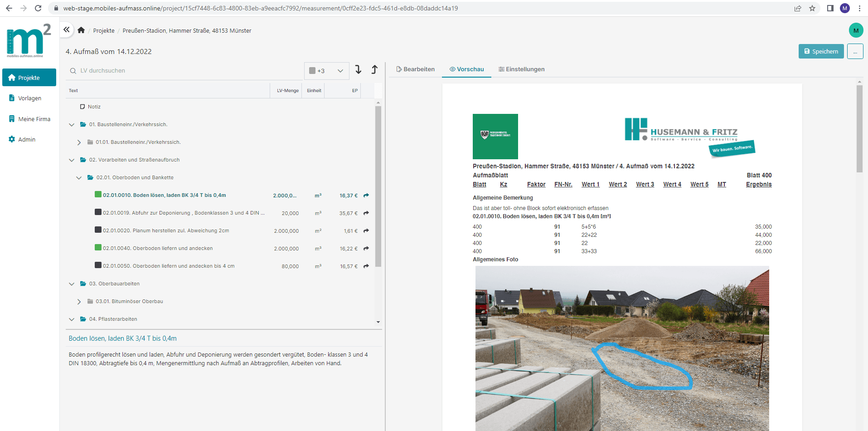Screen dimensions: 868x431
Task: Click the up-turn arrow icon above list
Action: point(374,70)
